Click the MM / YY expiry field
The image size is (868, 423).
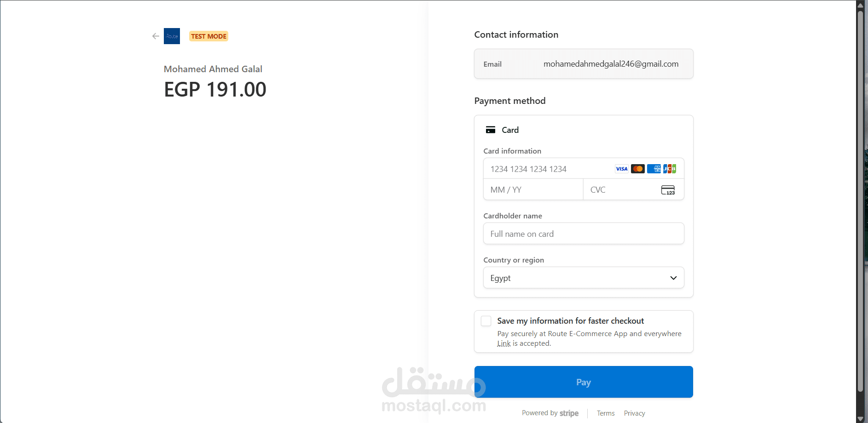tap(533, 190)
